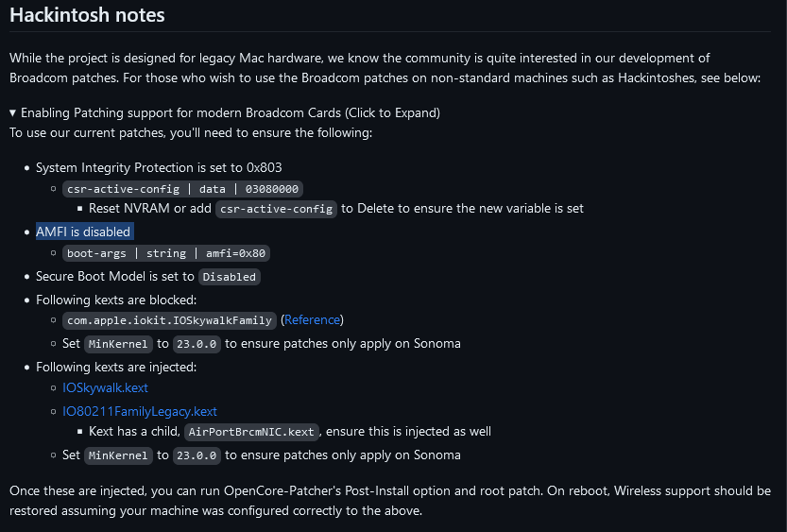The height and width of the screenshot is (532, 787).
Task: Open the IOSkywalk.kext link
Action: [x=105, y=387]
